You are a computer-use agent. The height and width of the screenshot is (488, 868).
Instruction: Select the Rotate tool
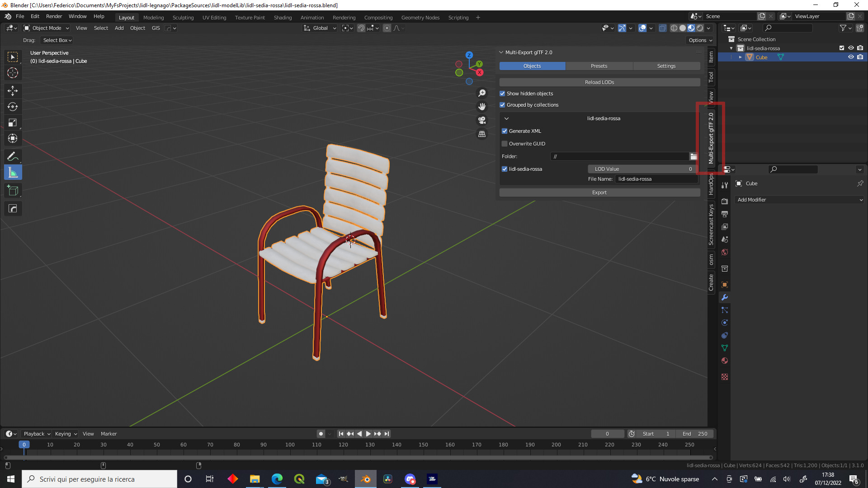coord(13,107)
